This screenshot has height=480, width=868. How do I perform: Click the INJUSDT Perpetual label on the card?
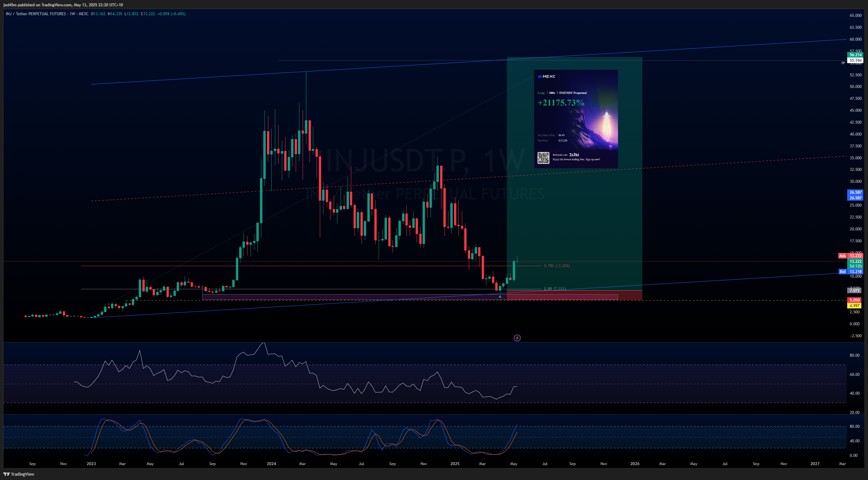[x=573, y=93]
